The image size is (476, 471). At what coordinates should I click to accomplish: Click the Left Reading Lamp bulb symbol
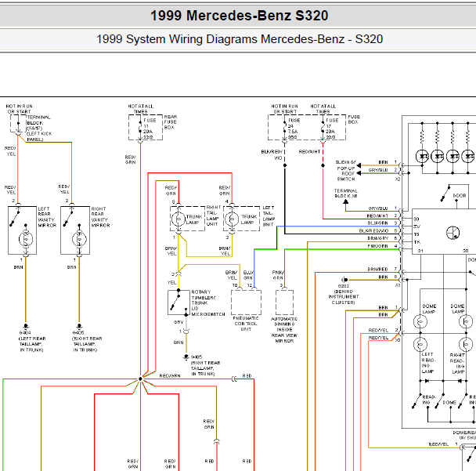pyautogui.click(x=420, y=344)
